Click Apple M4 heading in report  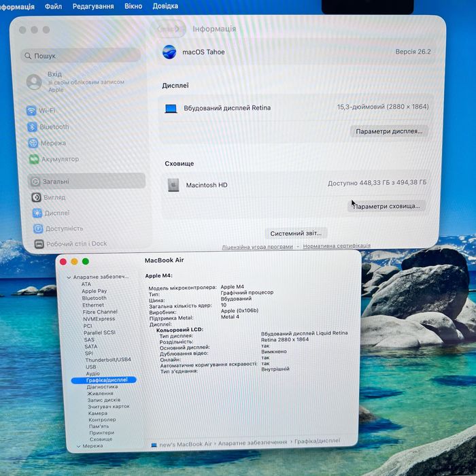(158, 275)
